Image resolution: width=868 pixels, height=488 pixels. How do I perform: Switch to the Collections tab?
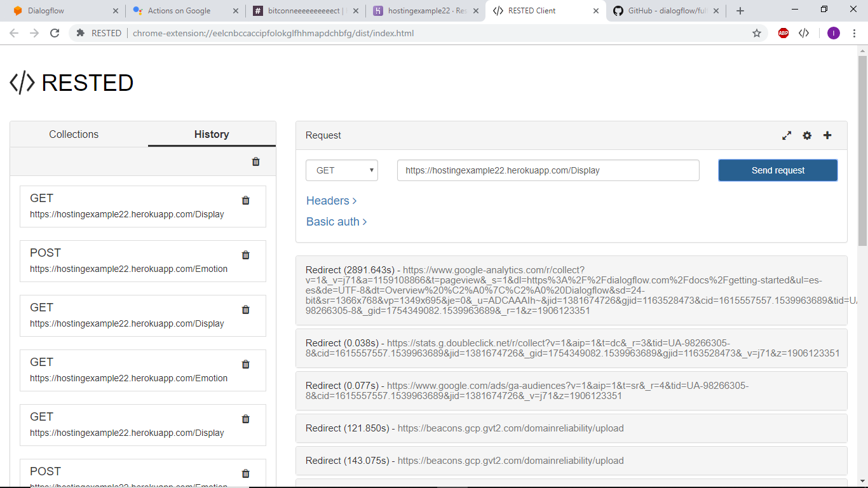coord(74,134)
